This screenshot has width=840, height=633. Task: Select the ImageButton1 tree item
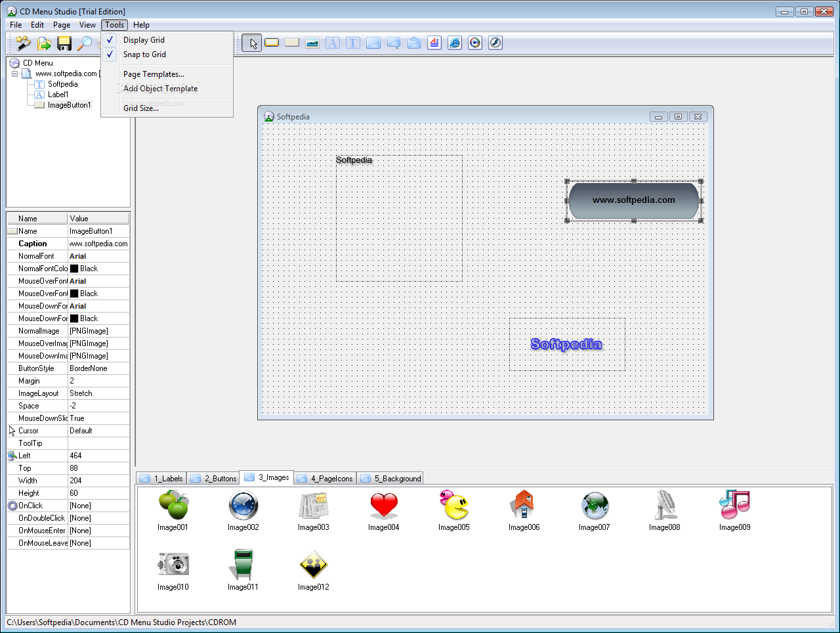click(69, 105)
